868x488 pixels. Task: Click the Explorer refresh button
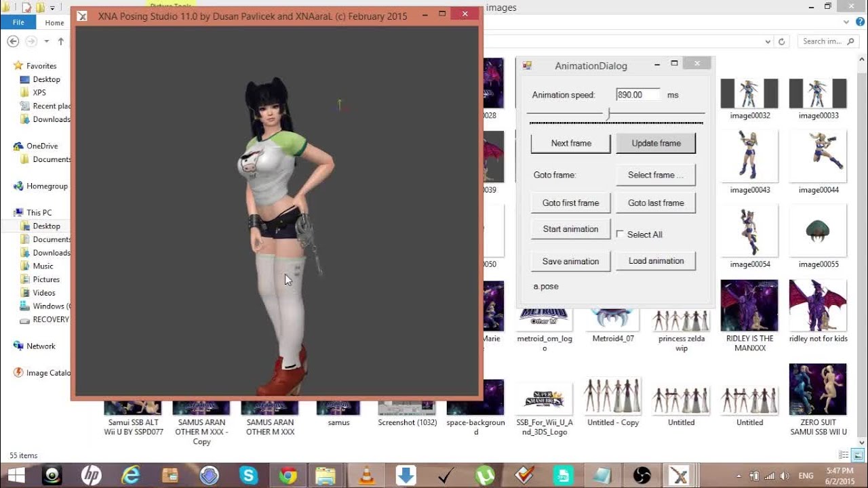tap(782, 41)
